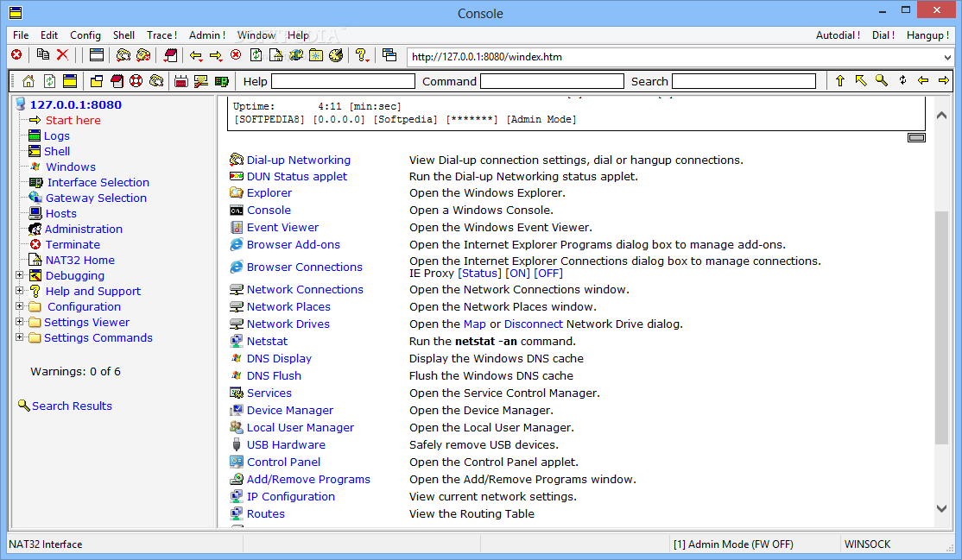Expand the Settings Commands tree node

(20, 337)
